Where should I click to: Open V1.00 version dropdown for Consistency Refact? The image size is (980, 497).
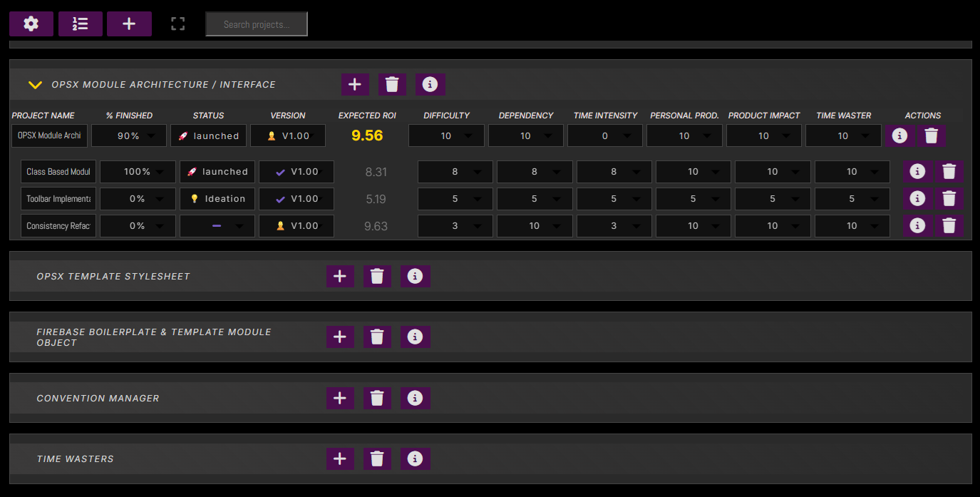296,225
